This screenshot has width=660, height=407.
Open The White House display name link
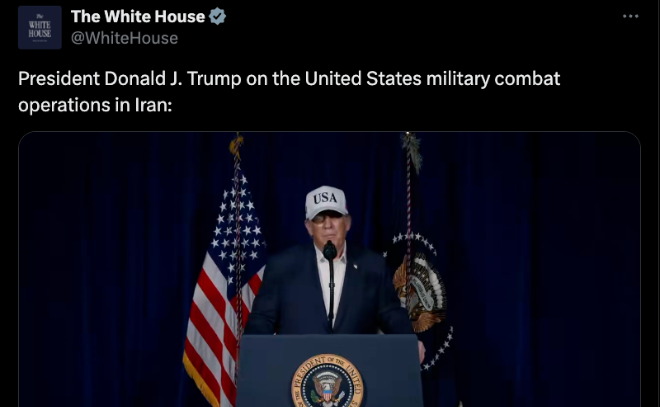[x=138, y=16]
